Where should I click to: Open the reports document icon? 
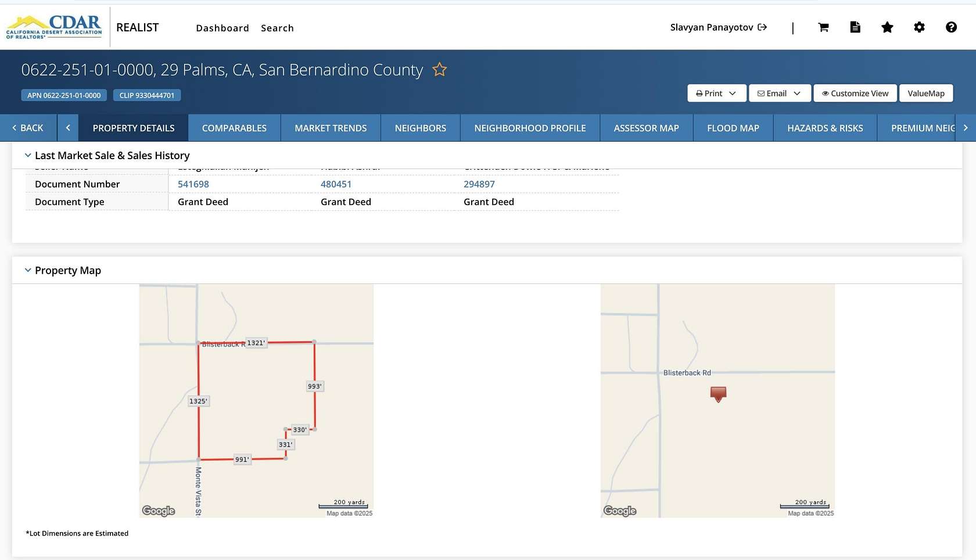[x=855, y=27]
